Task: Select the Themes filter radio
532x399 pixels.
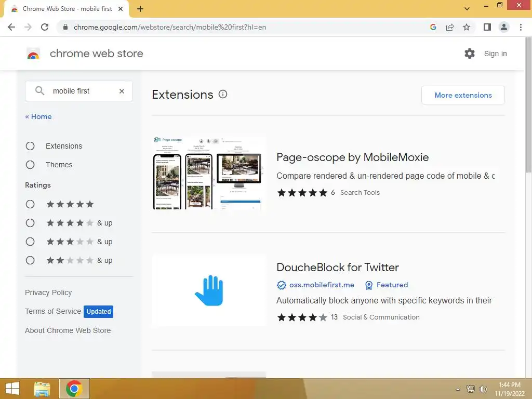Action: pyautogui.click(x=30, y=165)
